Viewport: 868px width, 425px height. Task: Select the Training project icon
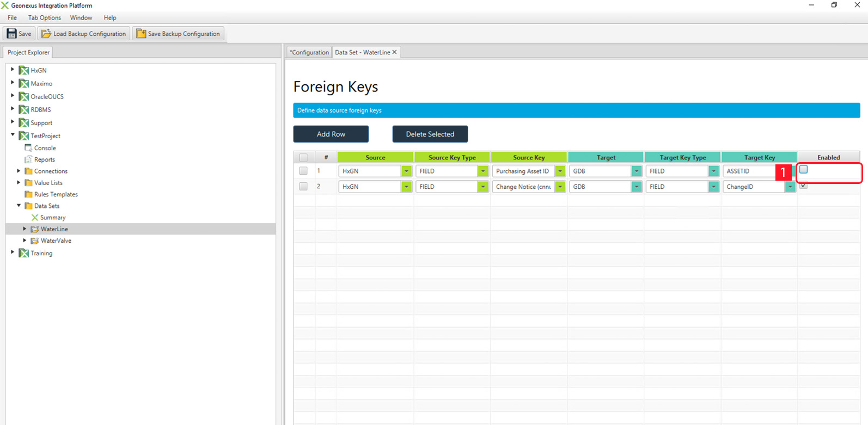pos(23,253)
